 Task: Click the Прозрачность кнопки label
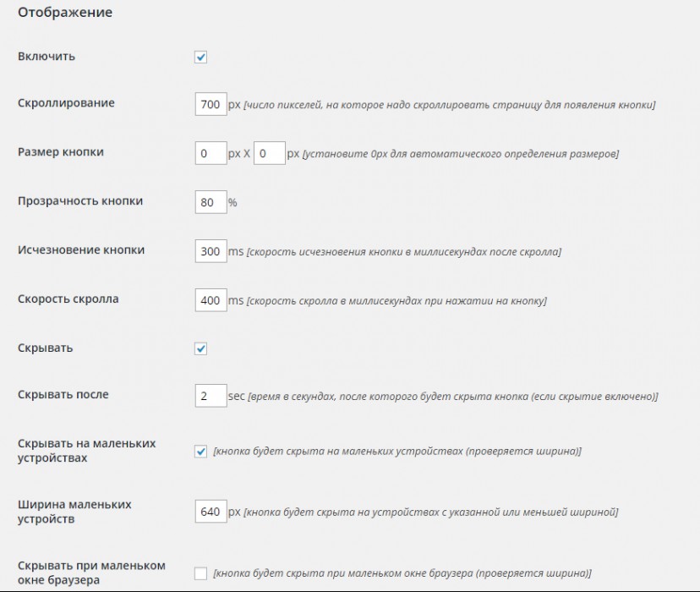pyautogui.click(x=80, y=201)
